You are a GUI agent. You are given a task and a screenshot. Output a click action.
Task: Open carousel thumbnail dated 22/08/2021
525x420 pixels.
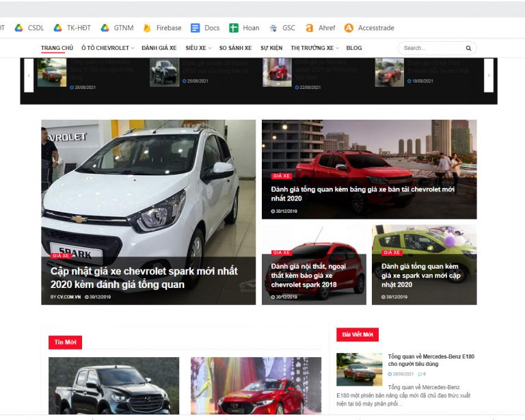(278, 73)
